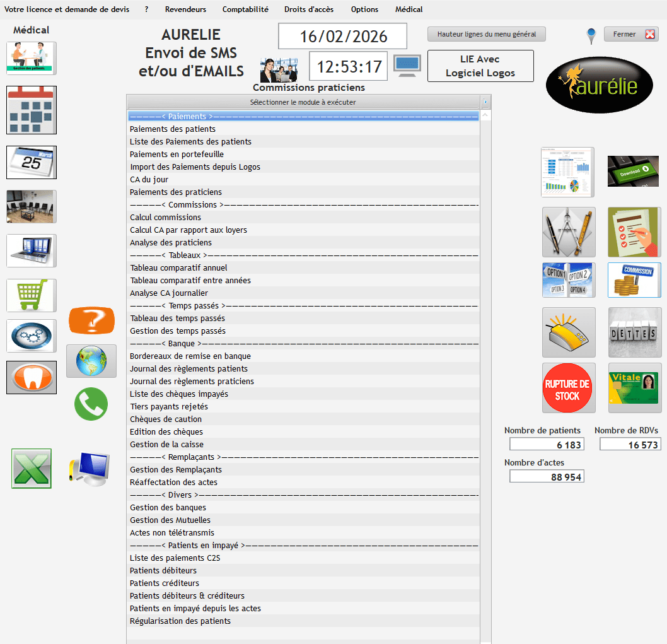Click the LIE Avec Logiciel Logos button
The image size is (667, 644).
[480, 66]
